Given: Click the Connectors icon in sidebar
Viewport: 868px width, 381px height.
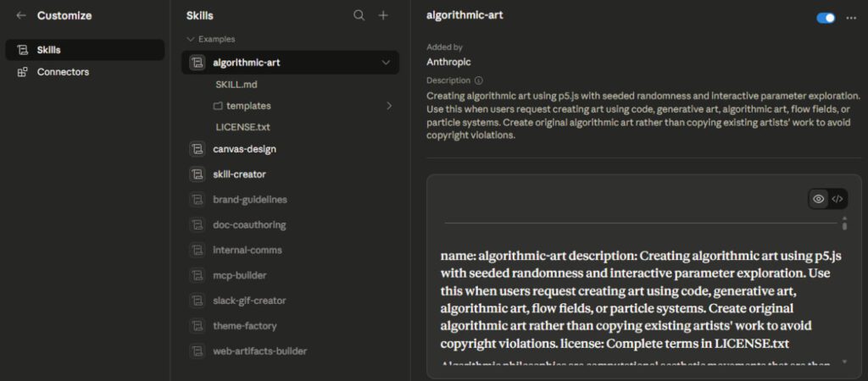Looking at the screenshot, I should (x=22, y=72).
